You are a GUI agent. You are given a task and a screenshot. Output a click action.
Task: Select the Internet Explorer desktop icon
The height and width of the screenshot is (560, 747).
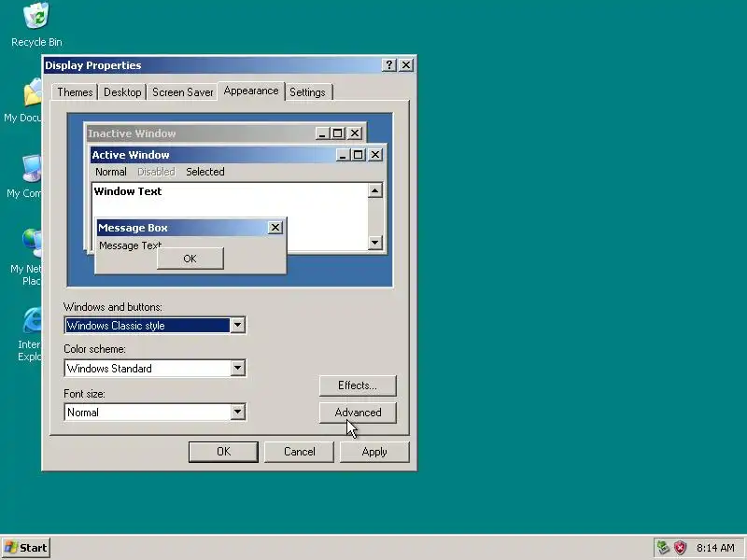coord(30,334)
